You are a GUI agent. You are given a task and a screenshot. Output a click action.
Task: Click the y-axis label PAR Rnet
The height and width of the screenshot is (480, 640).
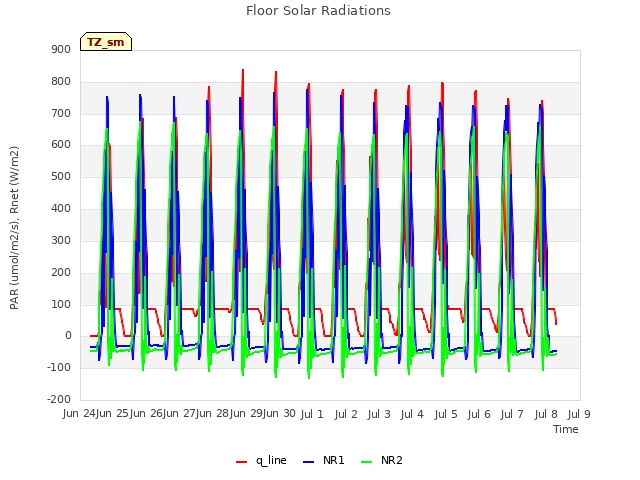[x=14, y=228]
